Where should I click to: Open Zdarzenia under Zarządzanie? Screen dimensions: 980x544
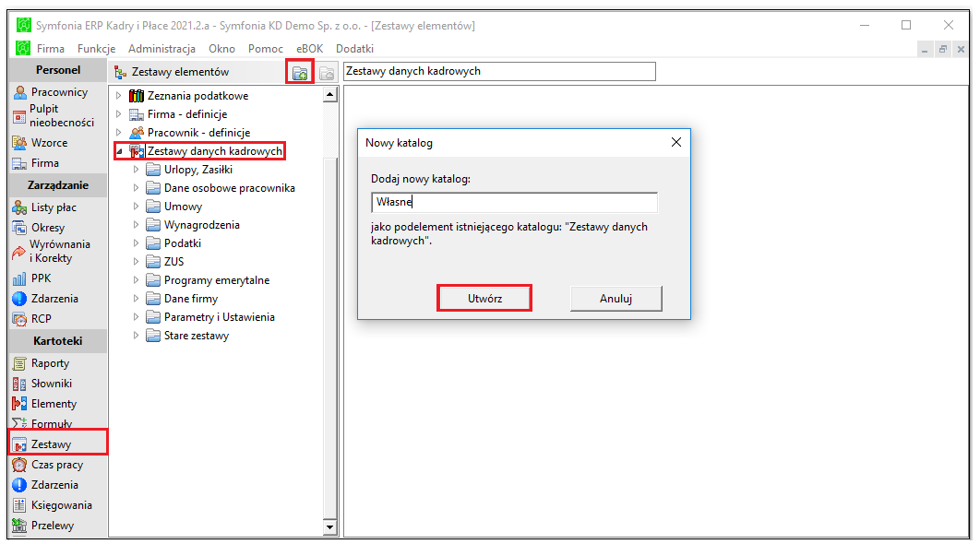[45, 299]
